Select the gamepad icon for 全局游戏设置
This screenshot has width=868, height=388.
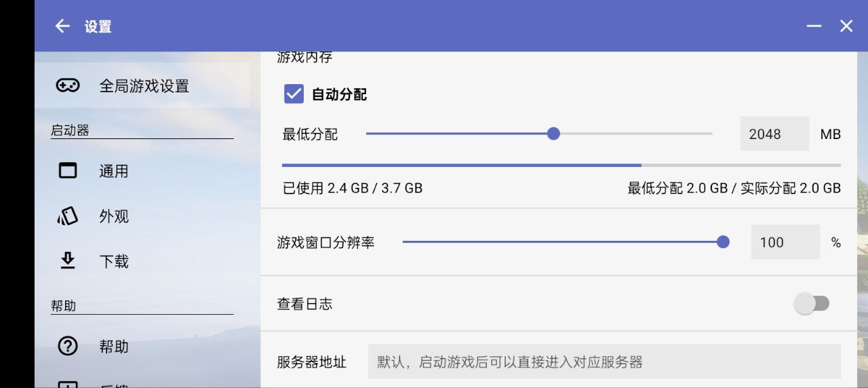(68, 85)
